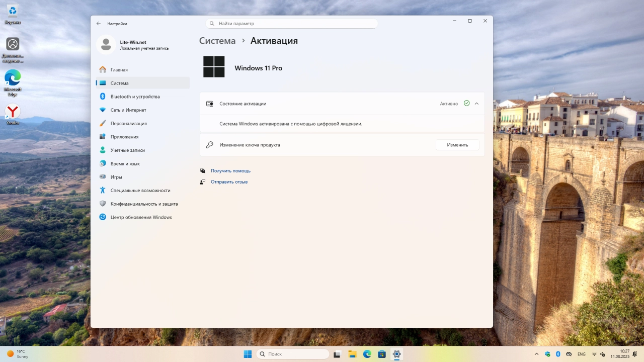Click the Settings gear taskbar icon
The image size is (644, 362).
pos(397,354)
